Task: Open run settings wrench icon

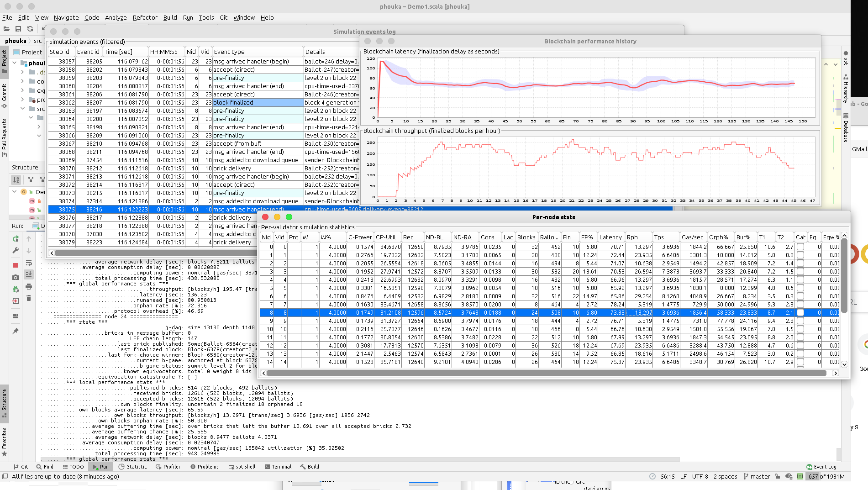Action: [x=16, y=250]
